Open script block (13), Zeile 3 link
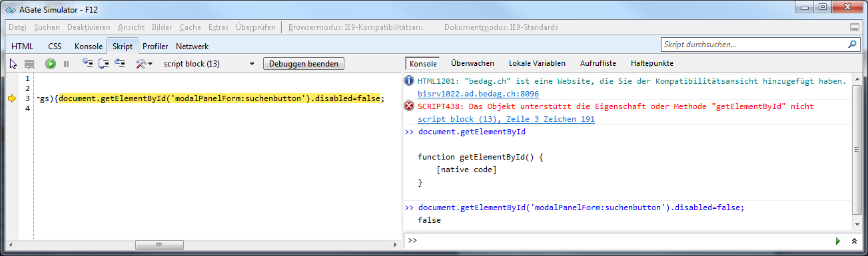Image resolution: width=868 pixels, height=256 pixels. [506, 119]
